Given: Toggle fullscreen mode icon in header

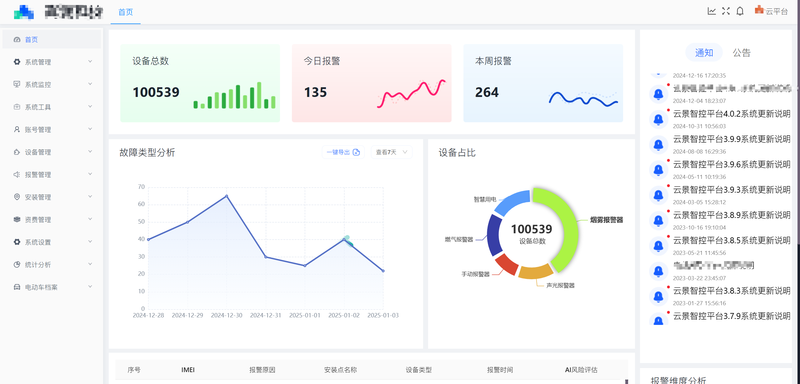Looking at the screenshot, I should click(x=726, y=11).
